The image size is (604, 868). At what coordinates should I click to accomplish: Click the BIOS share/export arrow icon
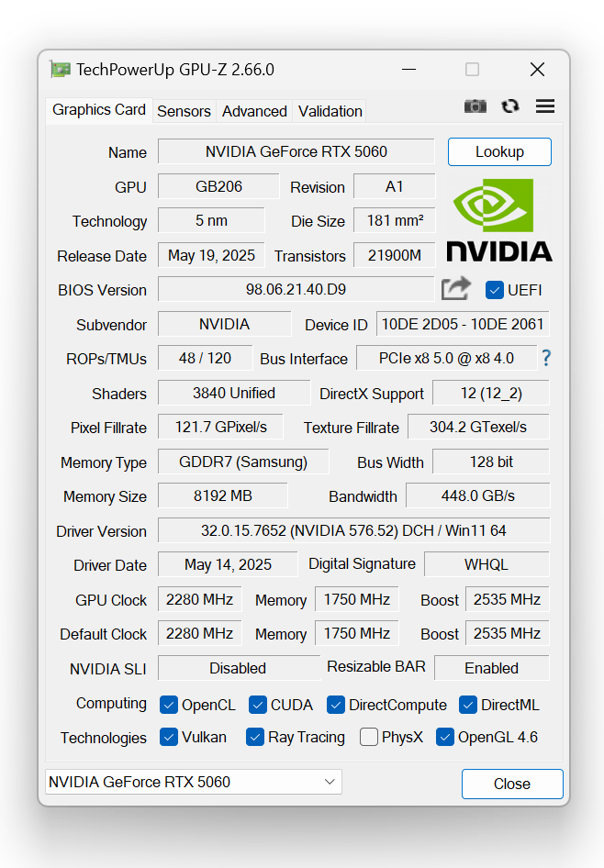click(456, 289)
